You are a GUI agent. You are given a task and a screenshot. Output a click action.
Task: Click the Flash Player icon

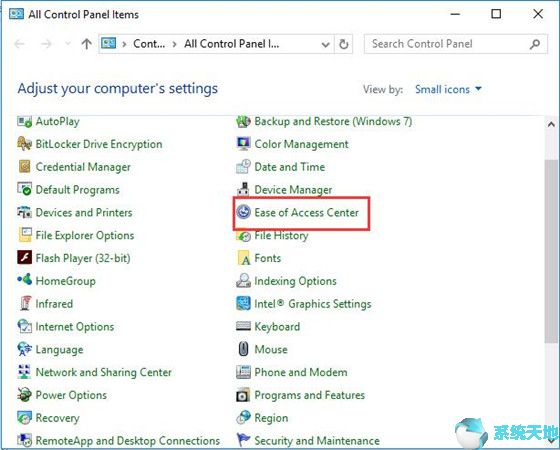pyautogui.click(x=25, y=258)
